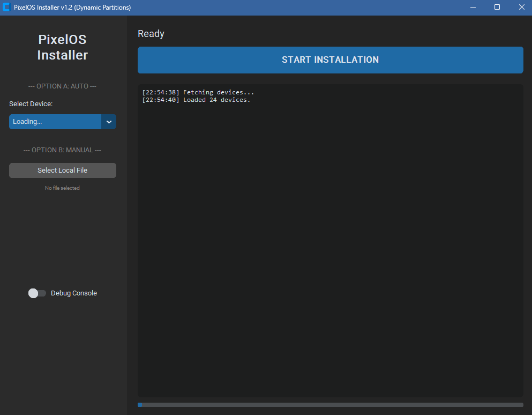Open the Select Device dropdown arrow

click(x=109, y=122)
